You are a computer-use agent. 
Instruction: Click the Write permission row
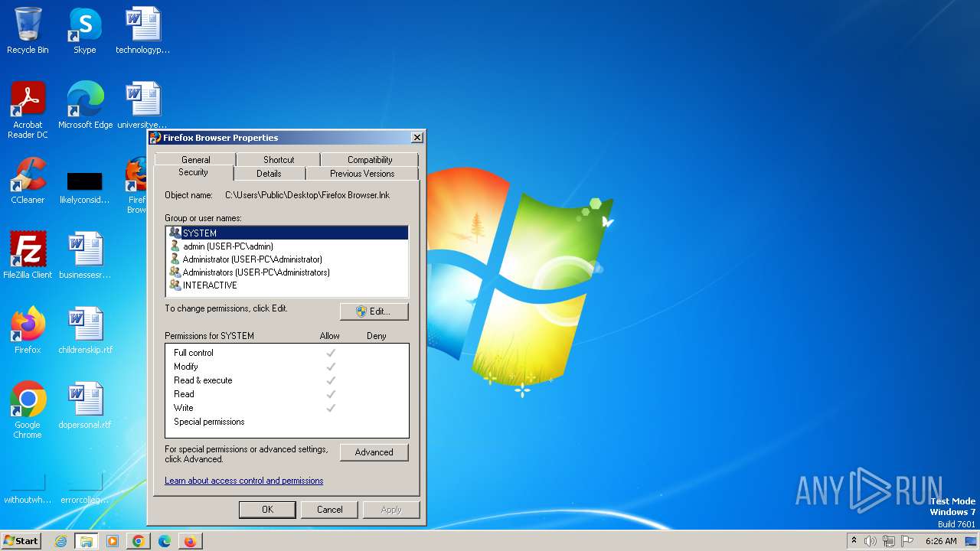point(287,408)
